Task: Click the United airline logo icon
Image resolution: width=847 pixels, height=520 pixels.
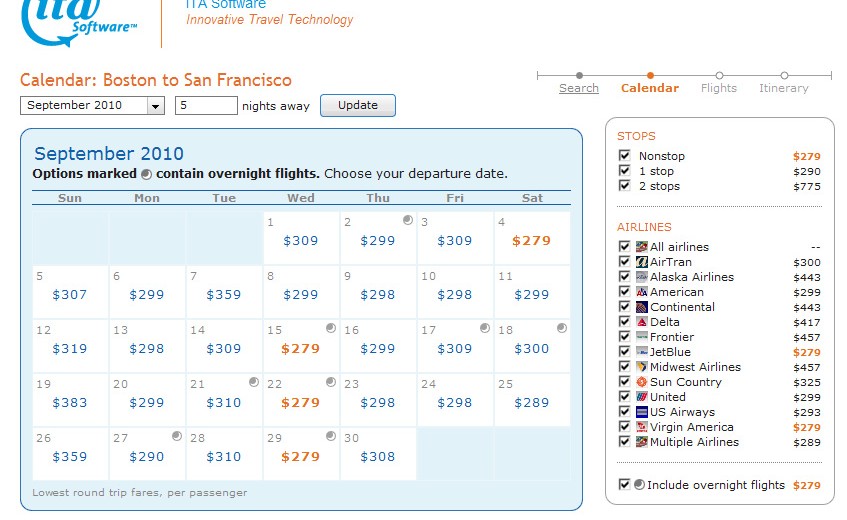Action: click(641, 397)
